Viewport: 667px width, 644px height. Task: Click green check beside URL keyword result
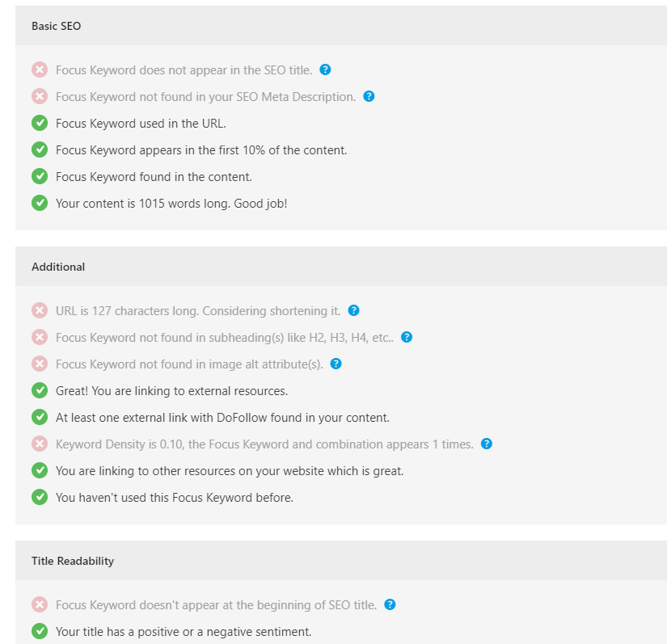click(x=40, y=123)
